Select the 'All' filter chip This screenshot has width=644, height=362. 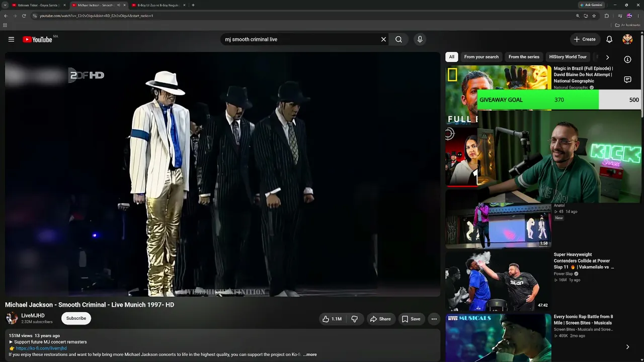452,57
